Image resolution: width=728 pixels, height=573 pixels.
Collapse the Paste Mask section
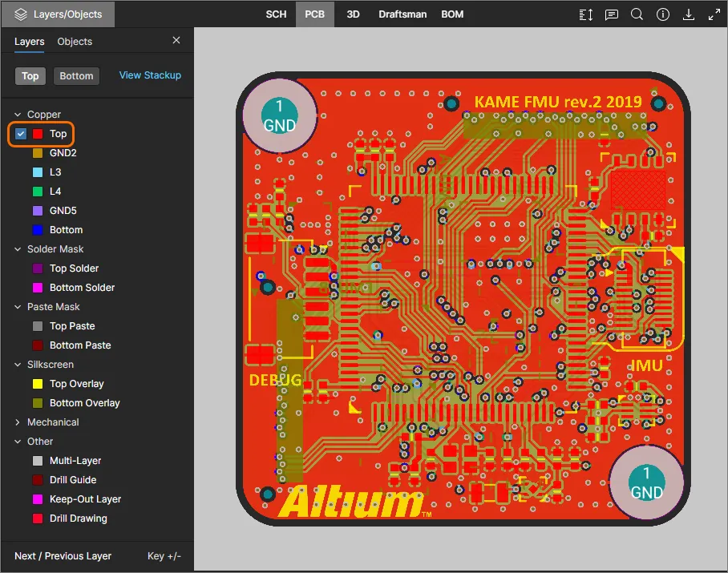point(18,307)
